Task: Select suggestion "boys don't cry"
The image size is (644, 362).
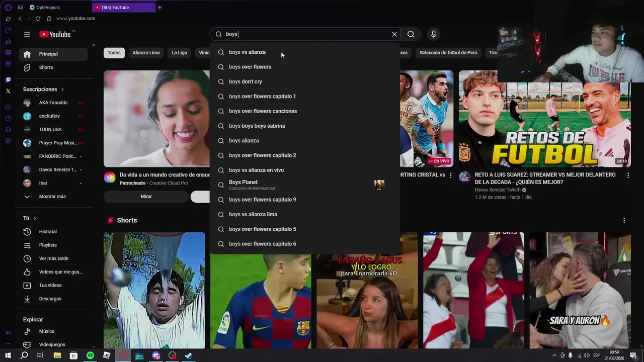Action: [x=305, y=81]
